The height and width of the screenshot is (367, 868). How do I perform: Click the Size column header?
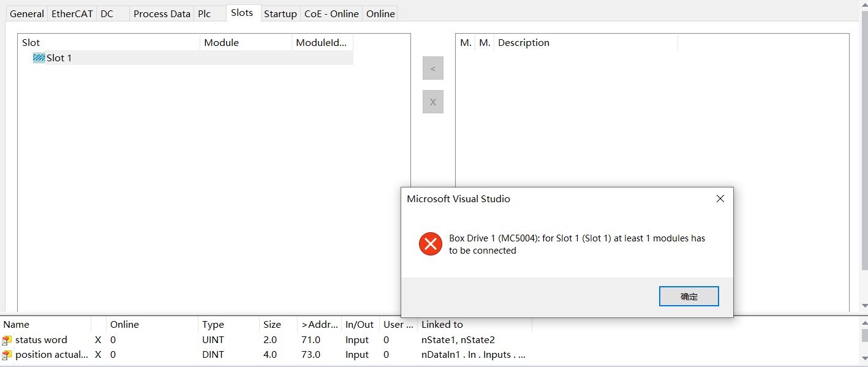(x=279, y=325)
